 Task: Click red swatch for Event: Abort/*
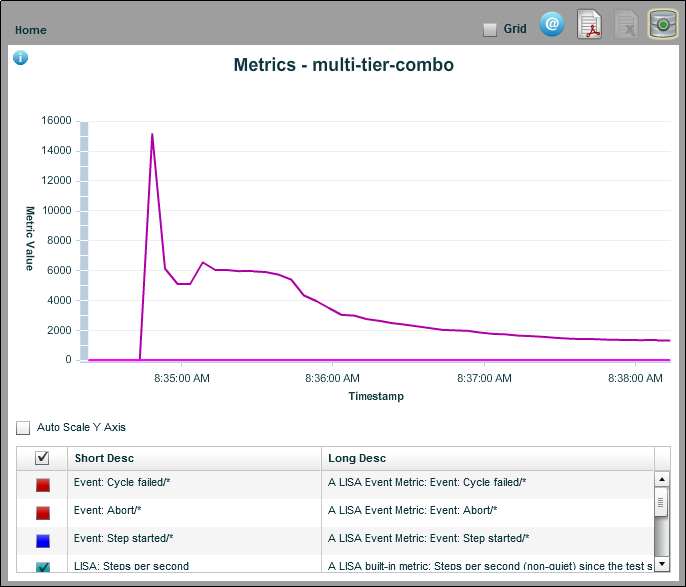pyautogui.click(x=43, y=513)
